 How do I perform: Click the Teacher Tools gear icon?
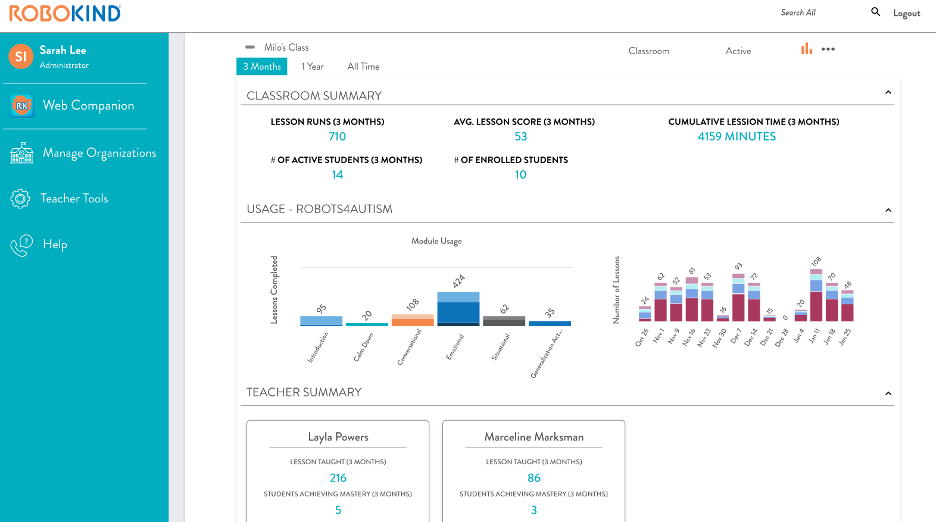click(21, 198)
